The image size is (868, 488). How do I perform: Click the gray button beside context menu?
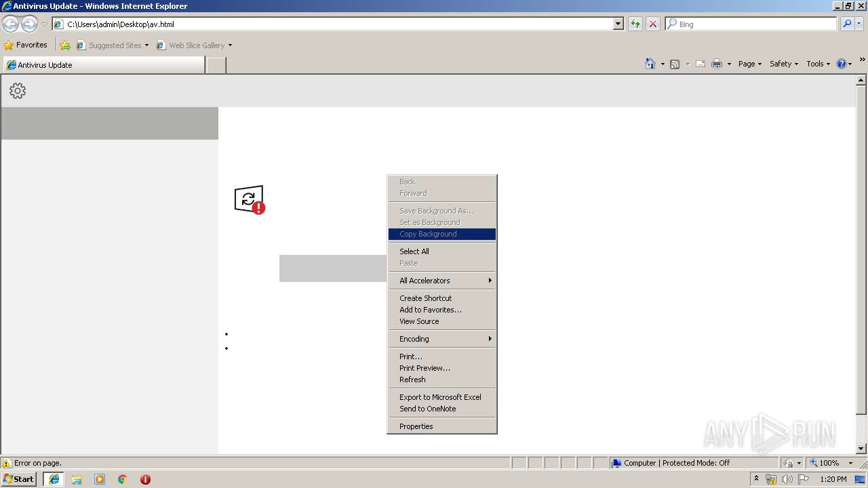[x=333, y=268]
